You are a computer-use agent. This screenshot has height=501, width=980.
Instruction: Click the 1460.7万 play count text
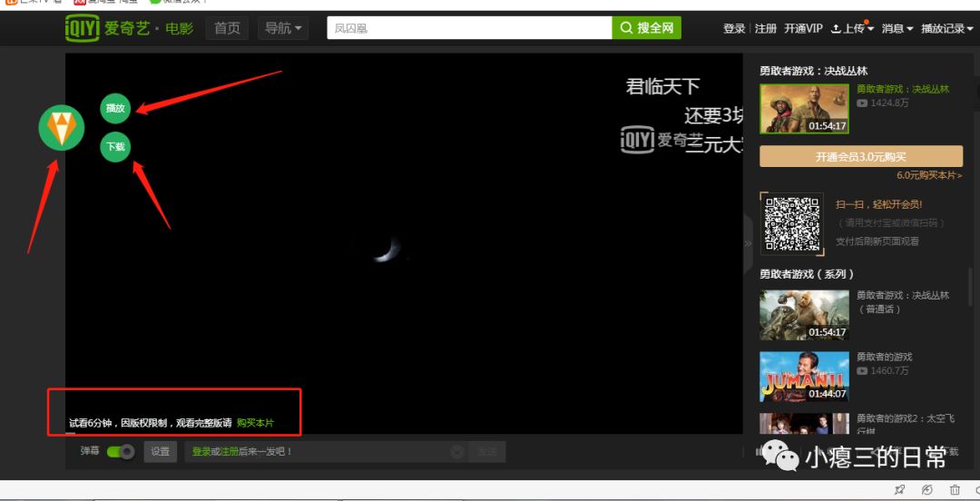888,371
